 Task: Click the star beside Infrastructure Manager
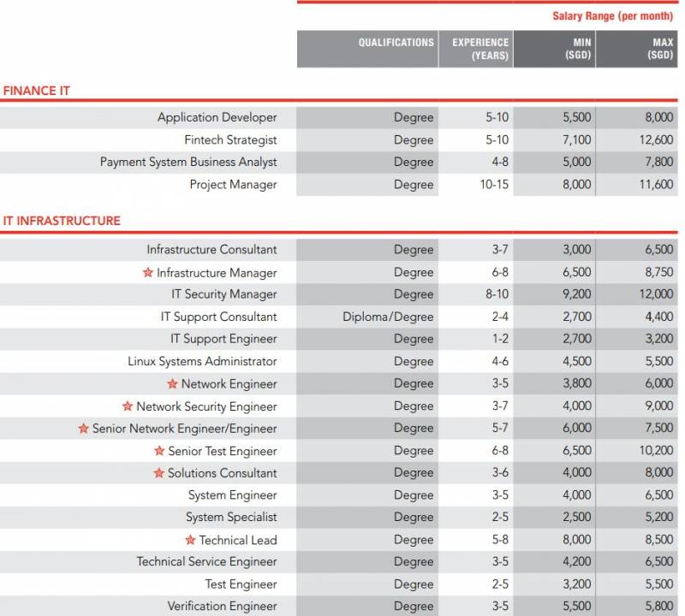click(148, 273)
